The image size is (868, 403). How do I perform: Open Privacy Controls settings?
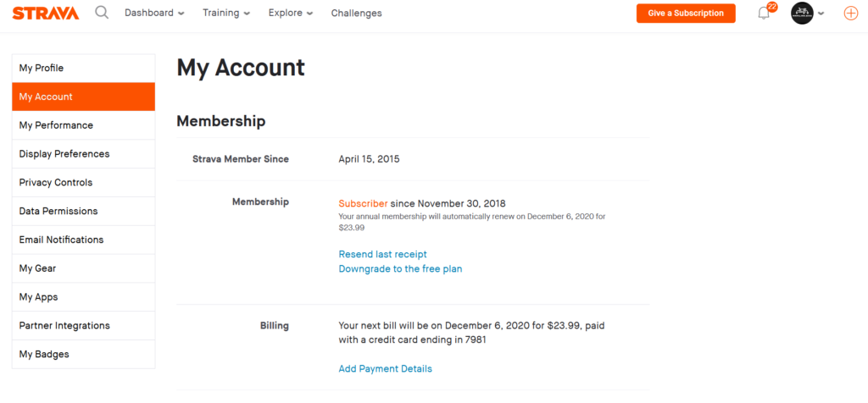(84, 182)
